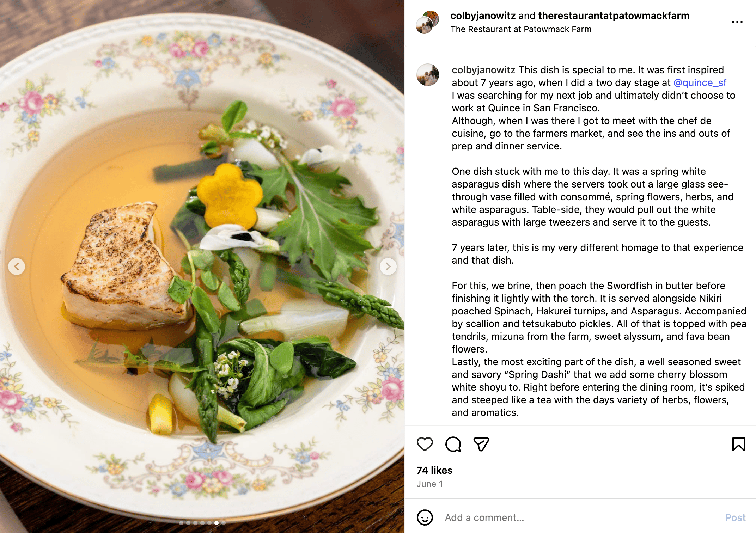The width and height of the screenshot is (756, 533).
Task: Open the @quince_sf mention link
Action: (700, 82)
